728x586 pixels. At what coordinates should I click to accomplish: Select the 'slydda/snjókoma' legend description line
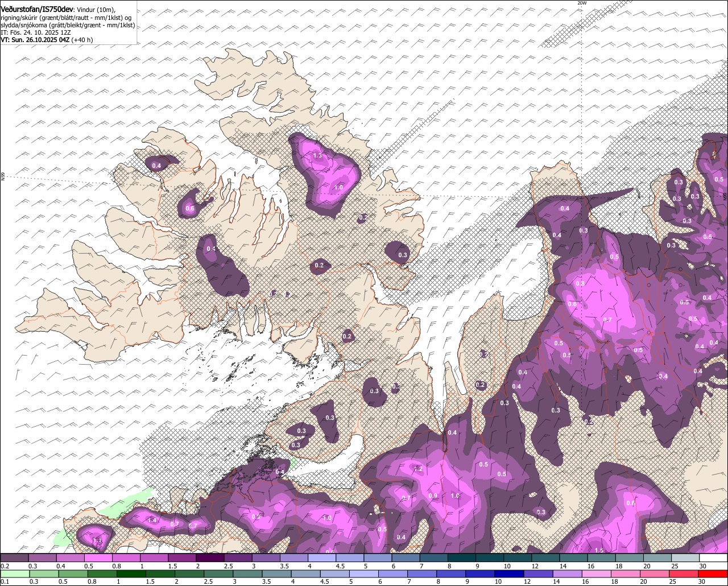(x=68, y=25)
